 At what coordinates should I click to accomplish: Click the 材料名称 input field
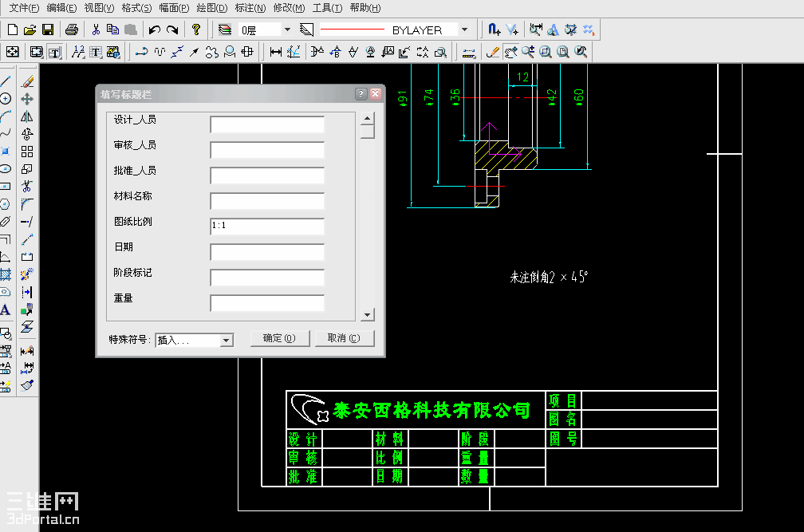pos(267,201)
